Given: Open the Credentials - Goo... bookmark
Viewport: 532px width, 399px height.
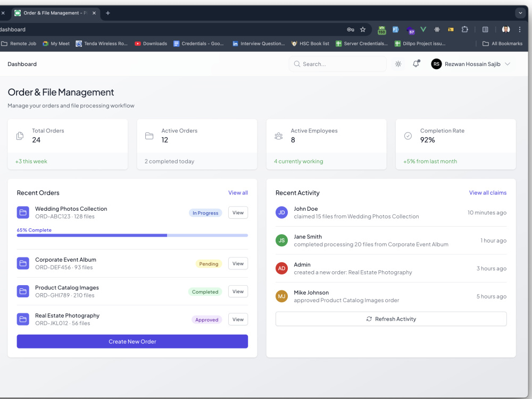Looking at the screenshot, I should (198, 44).
